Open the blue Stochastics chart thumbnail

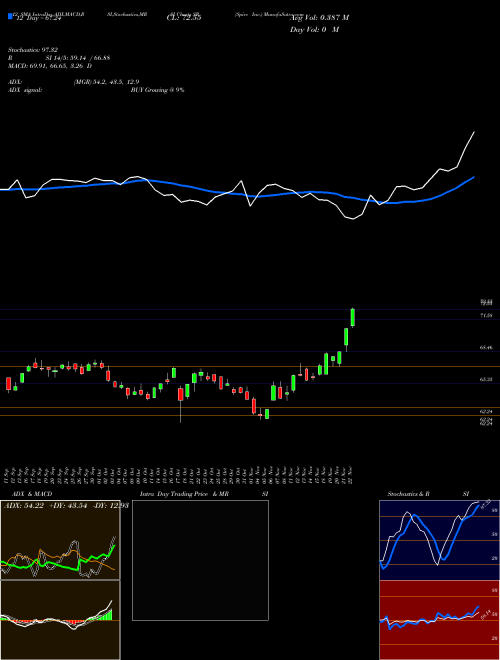point(439,540)
